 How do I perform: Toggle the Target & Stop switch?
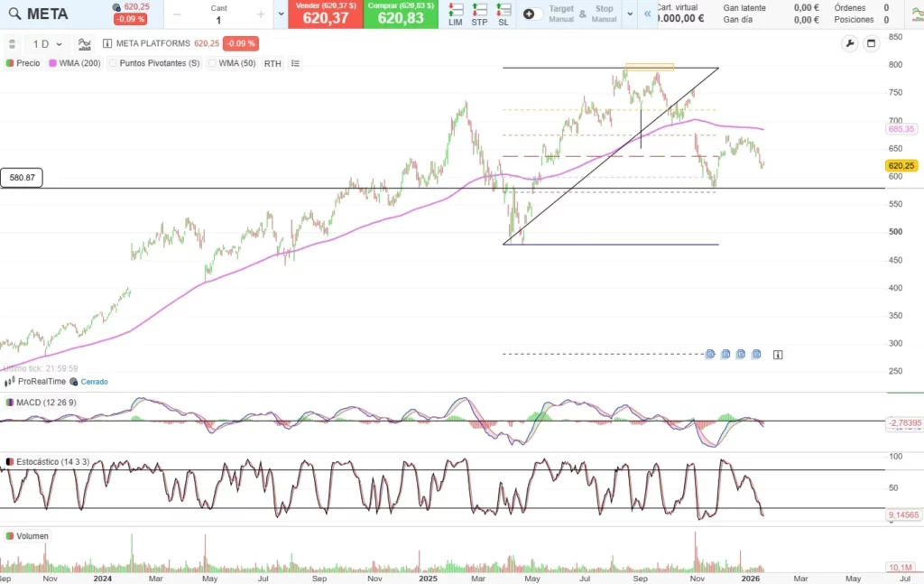(x=533, y=14)
